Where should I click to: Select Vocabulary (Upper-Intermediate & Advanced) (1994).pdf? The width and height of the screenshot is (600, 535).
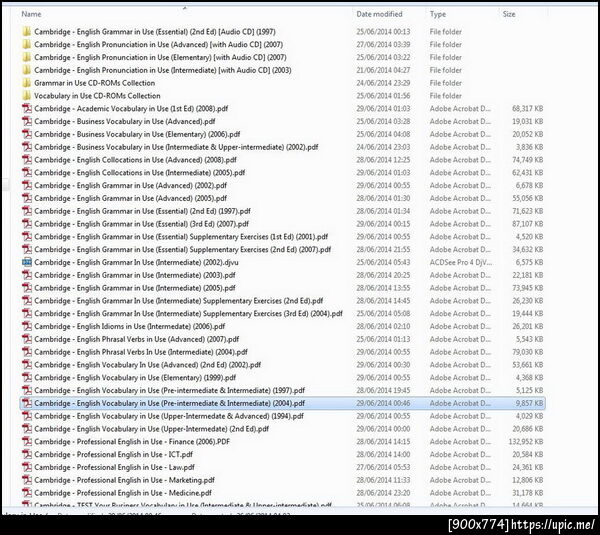[169, 416]
